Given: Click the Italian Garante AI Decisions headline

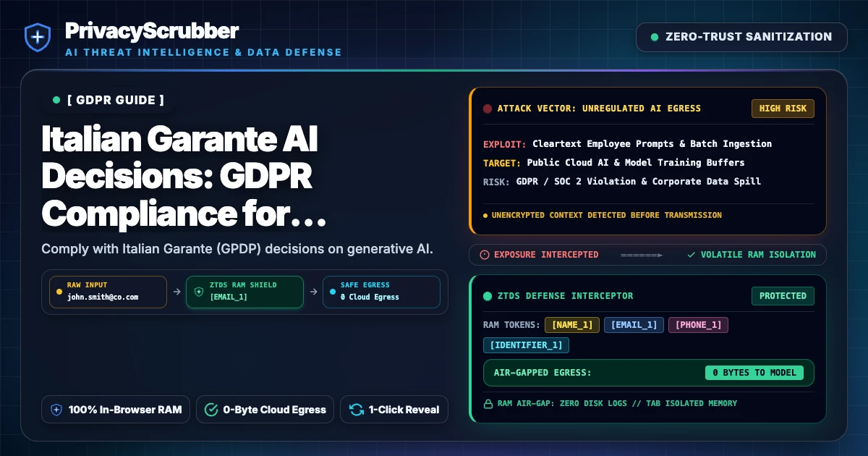Looking at the screenshot, I should [x=184, y=175].
